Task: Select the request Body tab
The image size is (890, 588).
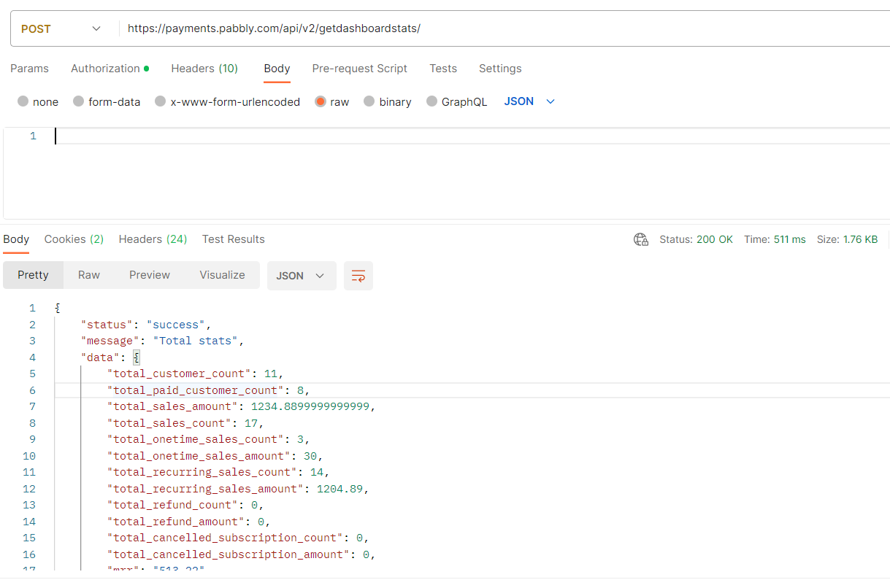Action: (277, 69)
